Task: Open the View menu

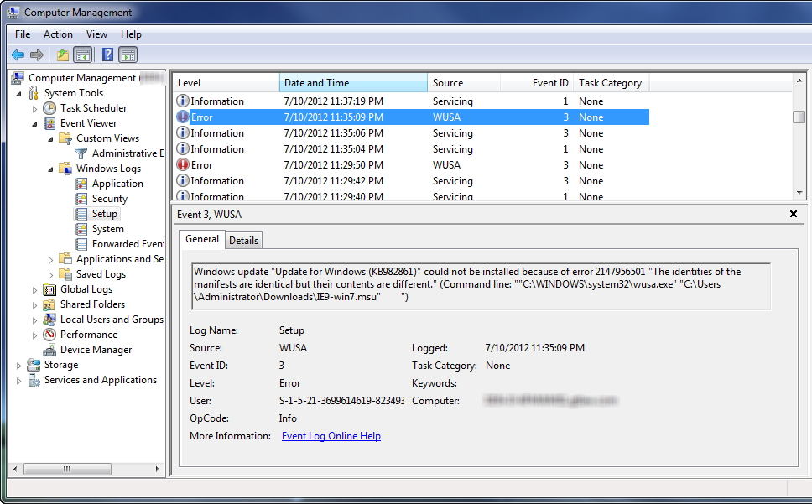Action: pyautogui.click(x=96, y=34)
